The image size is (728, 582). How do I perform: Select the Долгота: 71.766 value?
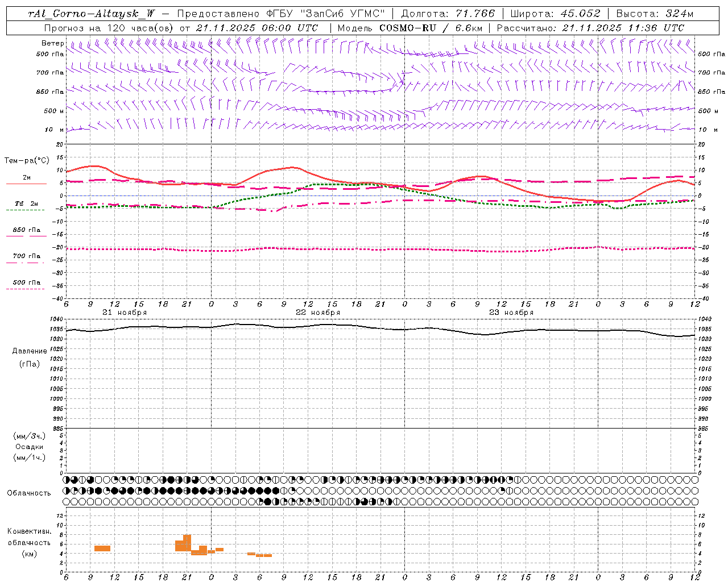[x=448, y=14]
